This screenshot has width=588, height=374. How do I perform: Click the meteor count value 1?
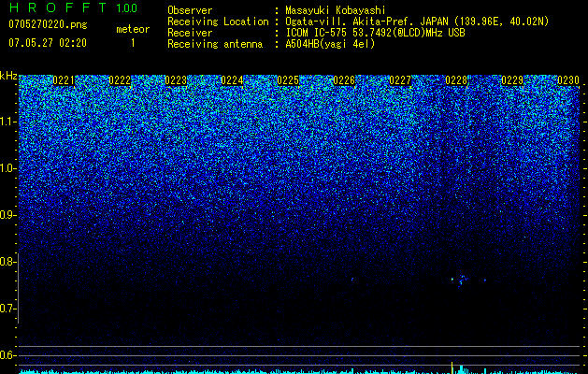pos(133,43)
